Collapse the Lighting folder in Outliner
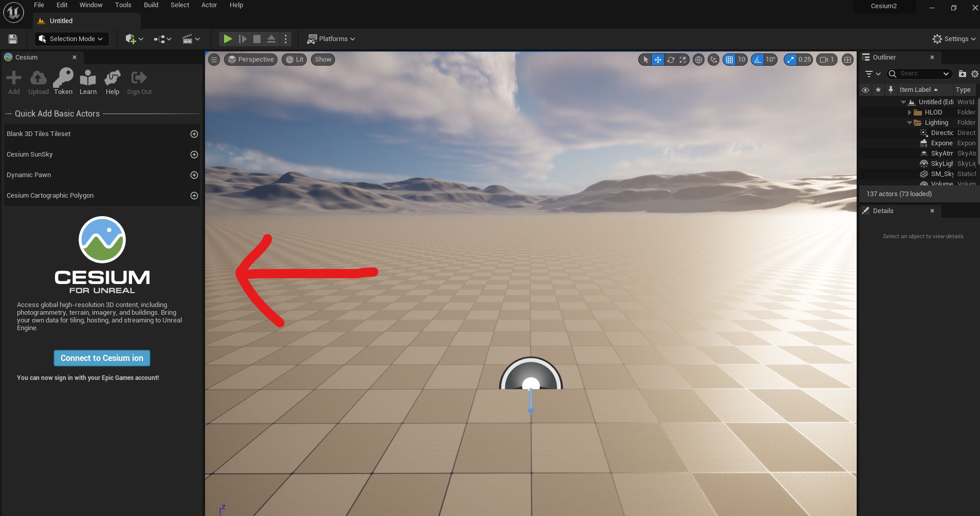This screenshot has width=980, height=516. coord(910,122)
